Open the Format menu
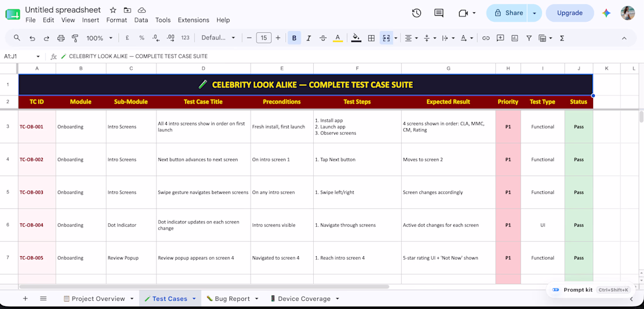The height and width of the screenshot is (309, 644). click(x=117, y=20)
